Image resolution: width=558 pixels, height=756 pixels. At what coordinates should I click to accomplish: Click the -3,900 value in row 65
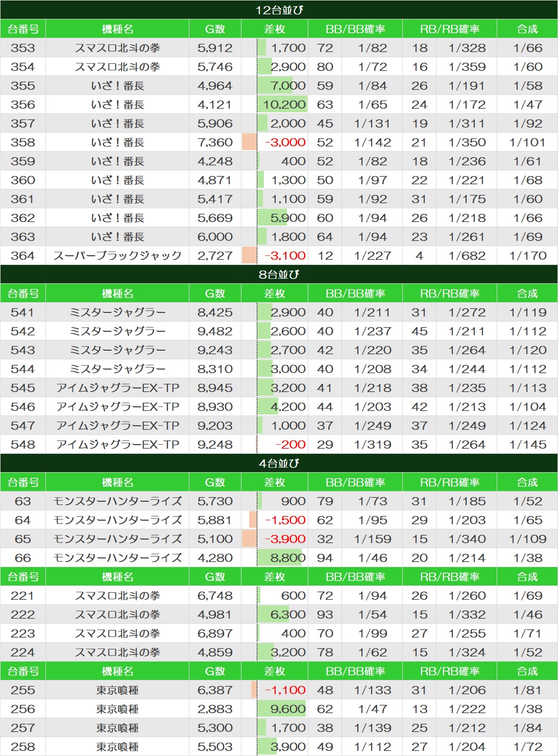(x=285, y=539)
